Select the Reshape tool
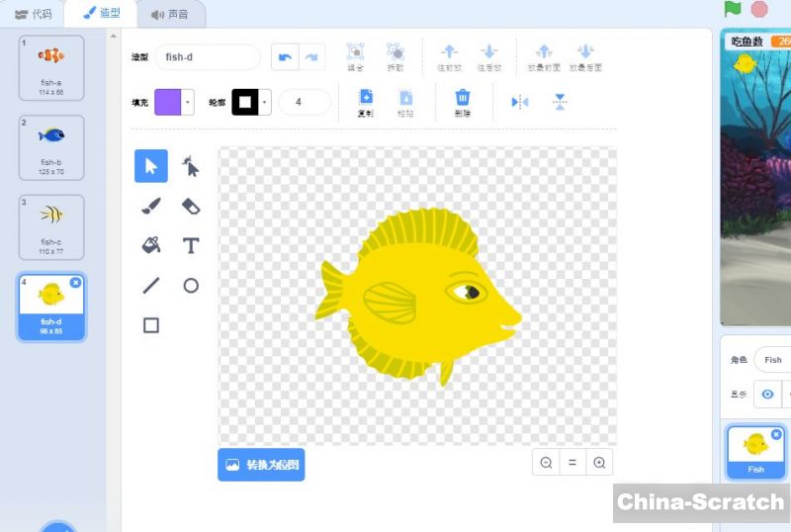The width and height of the screenshot is (791, 532). click(191, 166)
